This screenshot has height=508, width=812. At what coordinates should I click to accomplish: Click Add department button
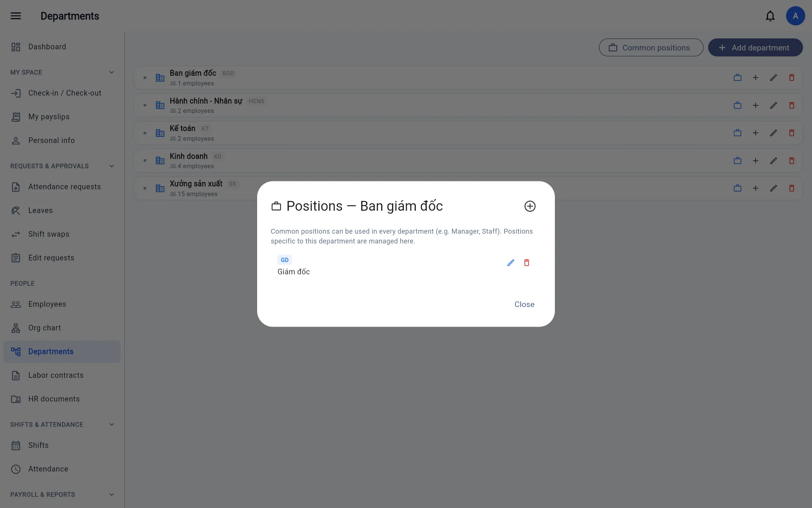click(755, 47)
